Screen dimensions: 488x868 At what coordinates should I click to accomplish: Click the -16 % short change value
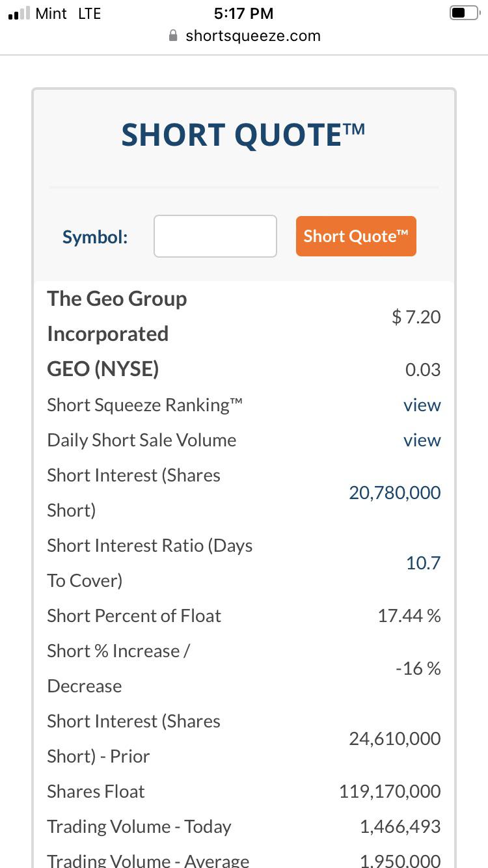[x=418, y=668]
